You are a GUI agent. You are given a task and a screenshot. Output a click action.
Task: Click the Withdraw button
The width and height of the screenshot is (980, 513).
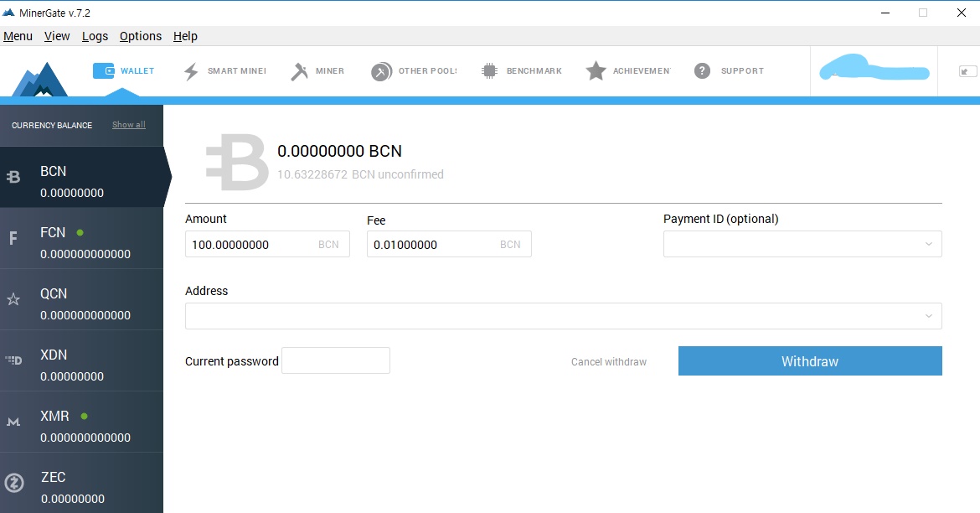810,361
